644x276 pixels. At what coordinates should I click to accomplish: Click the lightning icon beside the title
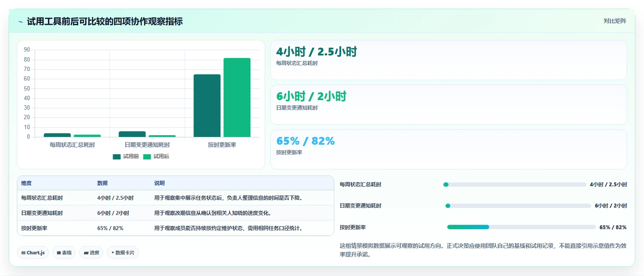[21, 22]
